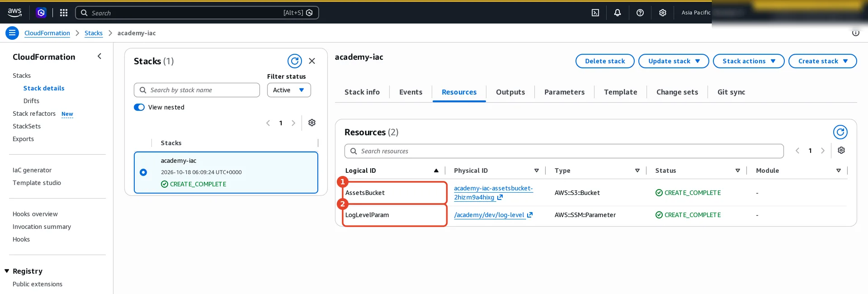Open Exports in the sidebar
868x294 pixels.
23,139
